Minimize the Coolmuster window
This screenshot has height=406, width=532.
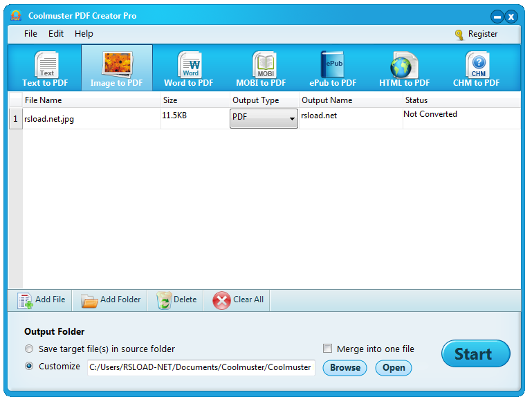497,17
